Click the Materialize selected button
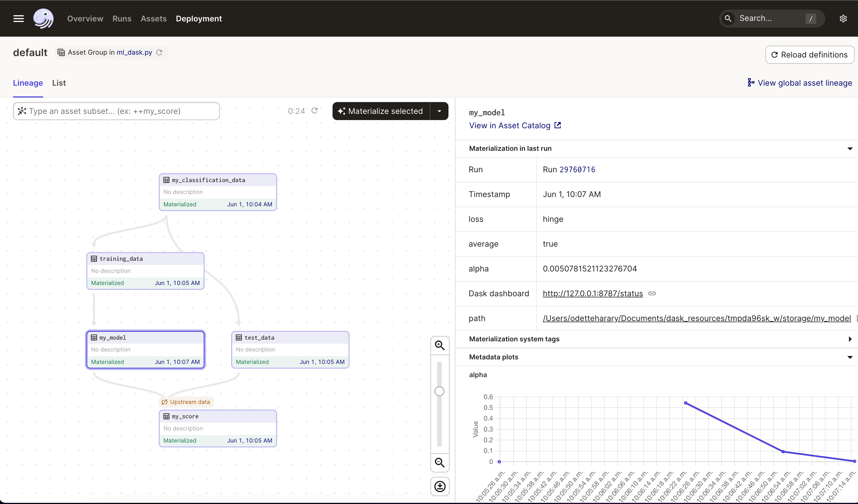Image resolution: width=858 pixels, height=504 pixels. coord(381,111)
